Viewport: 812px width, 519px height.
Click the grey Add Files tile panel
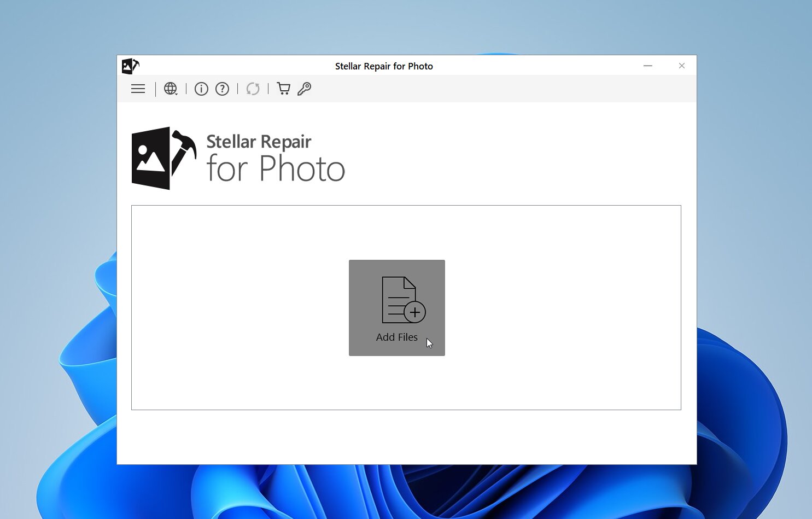(x=397, y=308)
